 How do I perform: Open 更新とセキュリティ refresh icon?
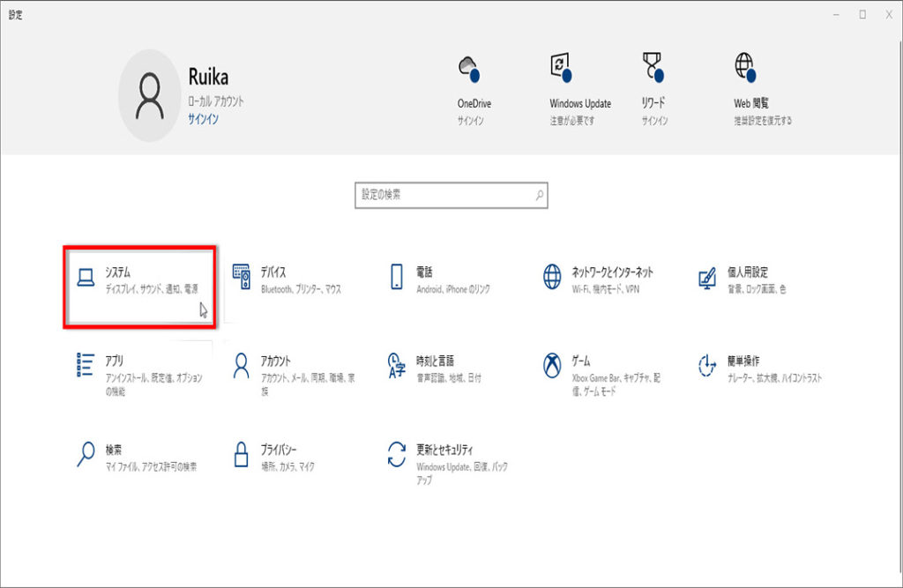coord(397,454)
